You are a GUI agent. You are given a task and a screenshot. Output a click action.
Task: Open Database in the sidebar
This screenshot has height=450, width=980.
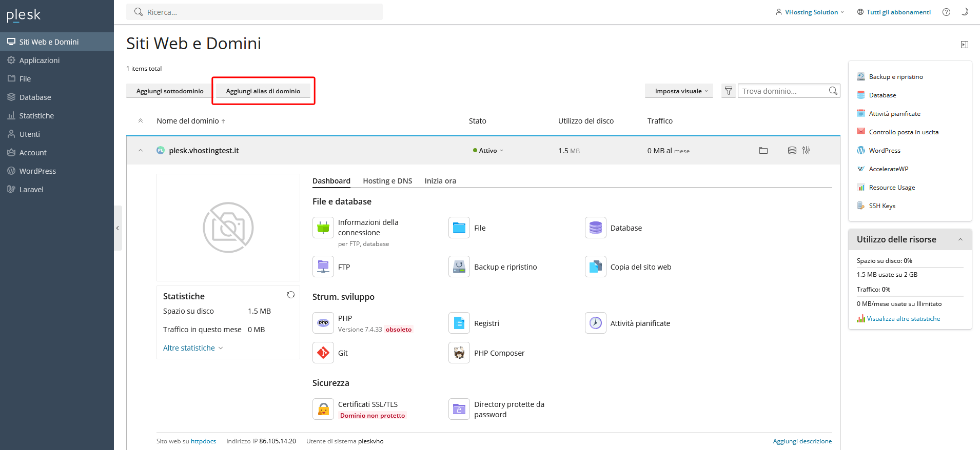57,97
